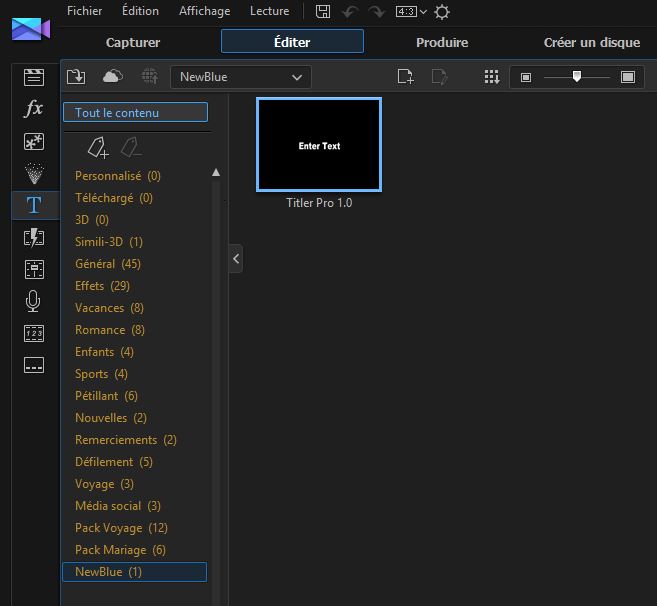
Task: Switch to the Éditer tab
Action: pos(292,41)
